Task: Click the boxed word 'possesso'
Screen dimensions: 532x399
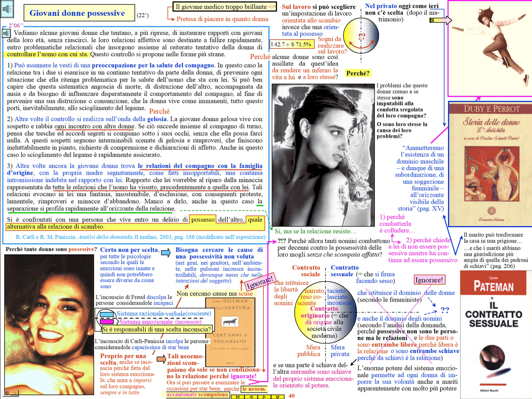Action: [203, 219]
